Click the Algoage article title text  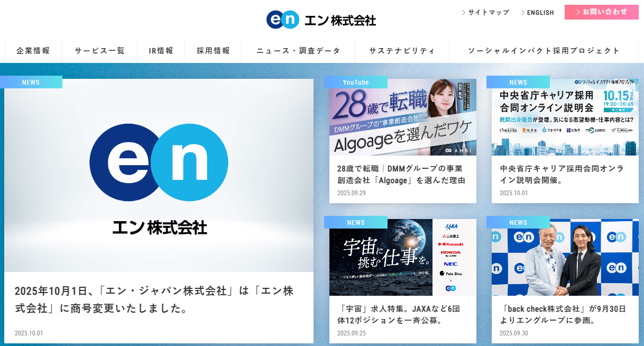[401, 174]
